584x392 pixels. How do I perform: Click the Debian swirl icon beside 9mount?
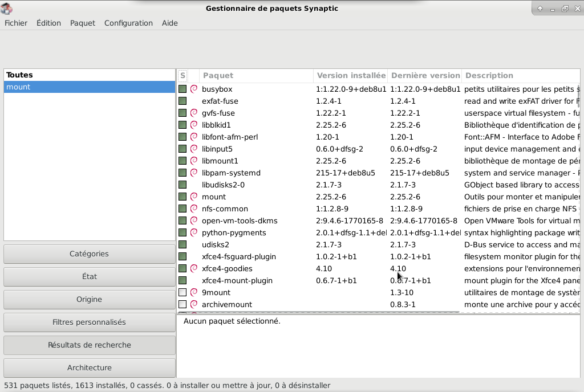point(194,292)
